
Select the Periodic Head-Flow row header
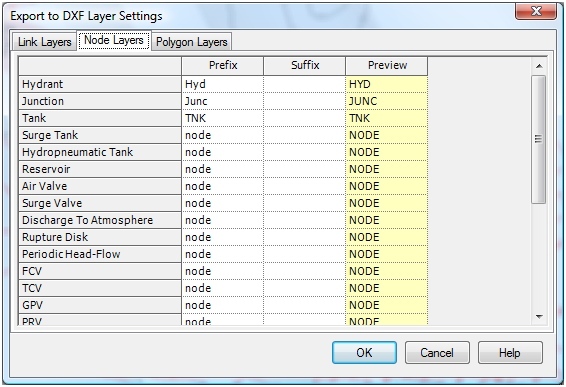(100, 254)
